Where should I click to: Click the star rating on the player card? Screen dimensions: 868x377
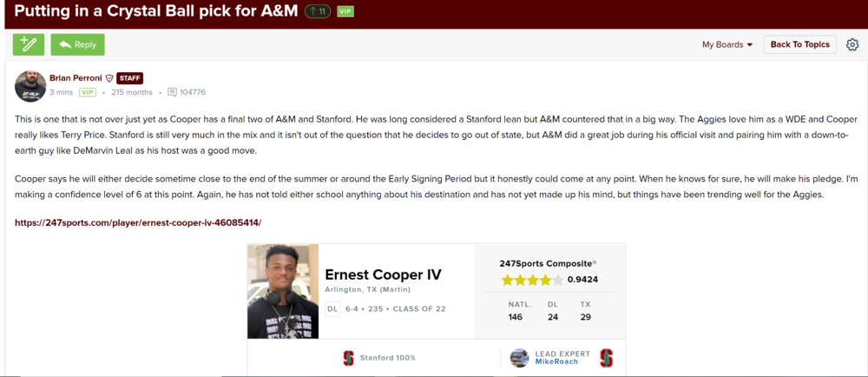point(531,280)
